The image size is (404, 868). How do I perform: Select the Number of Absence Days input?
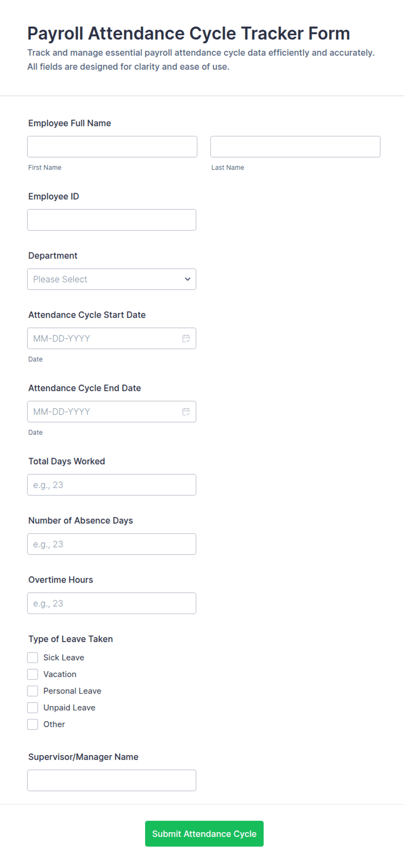click(x=112, y=544)
